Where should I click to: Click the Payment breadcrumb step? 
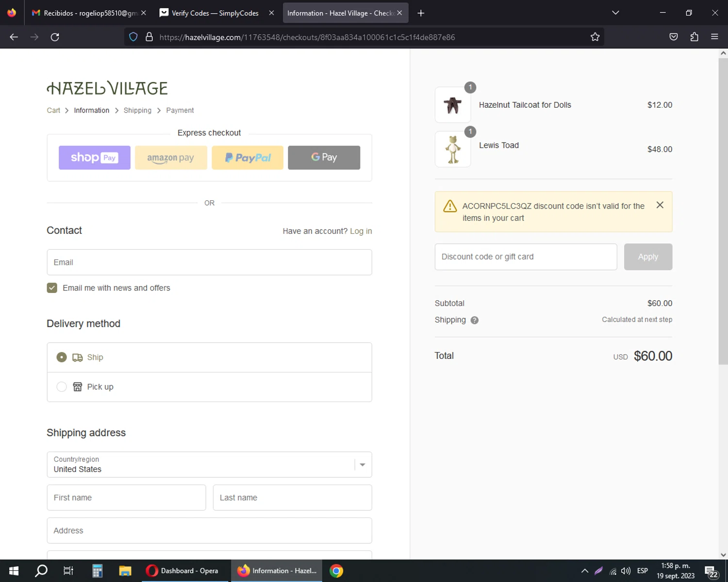(x=180, y=111)
